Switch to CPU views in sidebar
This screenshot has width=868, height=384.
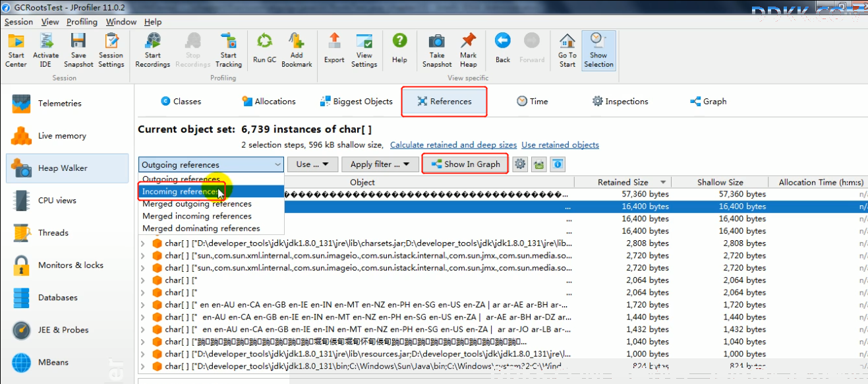point(67,201)
